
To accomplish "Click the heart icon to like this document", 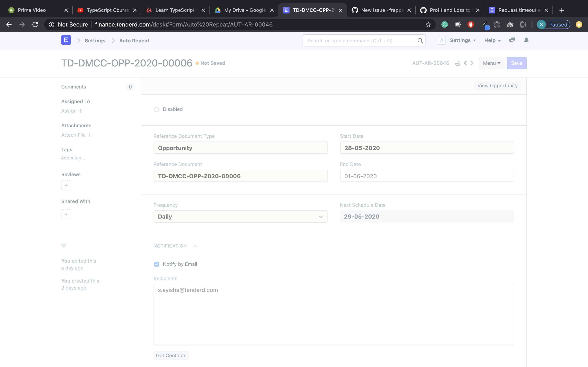I will (x=64, y=246).
